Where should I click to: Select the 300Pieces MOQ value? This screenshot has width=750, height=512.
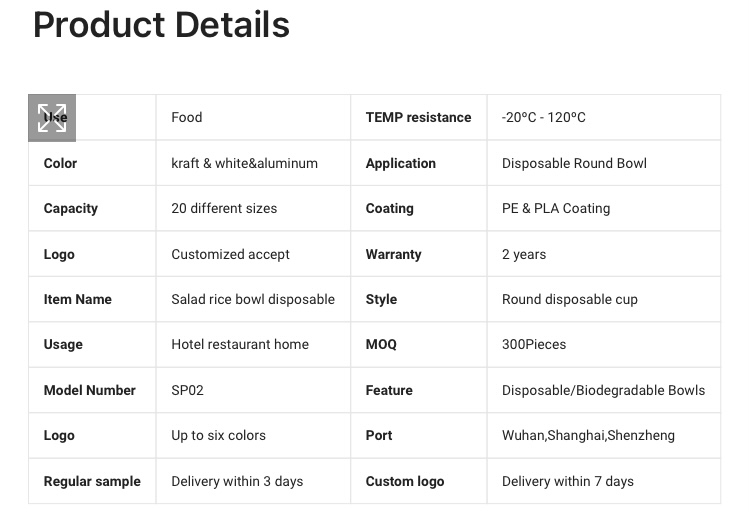click(x=534, y=345)
